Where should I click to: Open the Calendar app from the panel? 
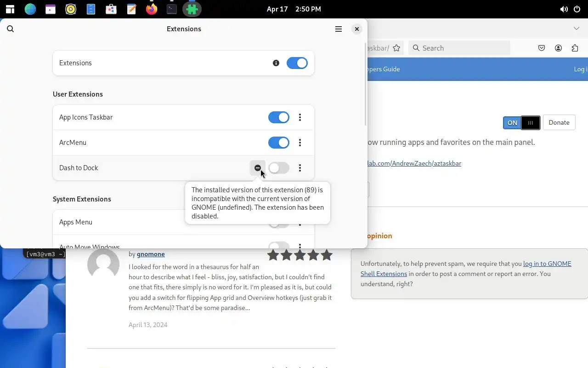51,9
